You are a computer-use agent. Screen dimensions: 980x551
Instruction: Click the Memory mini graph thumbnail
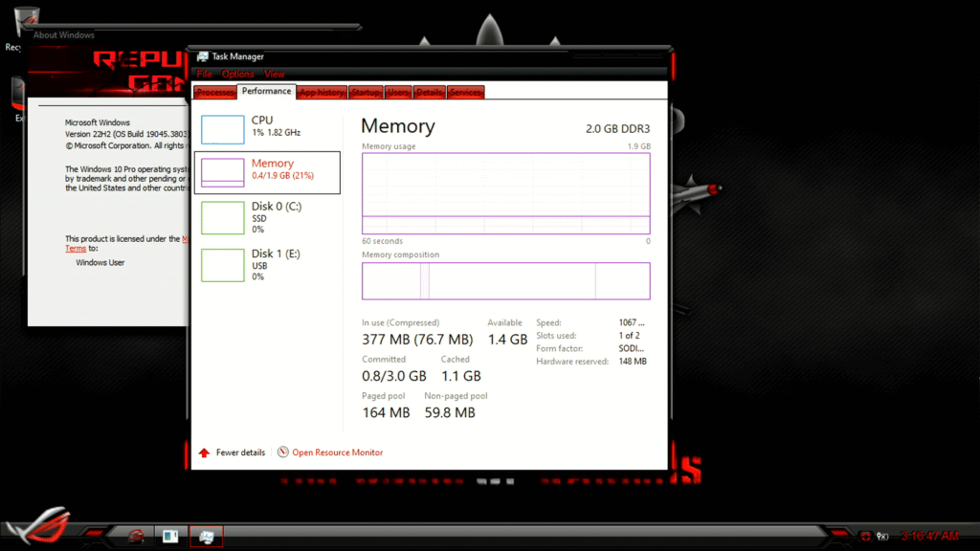click(222, 172)
